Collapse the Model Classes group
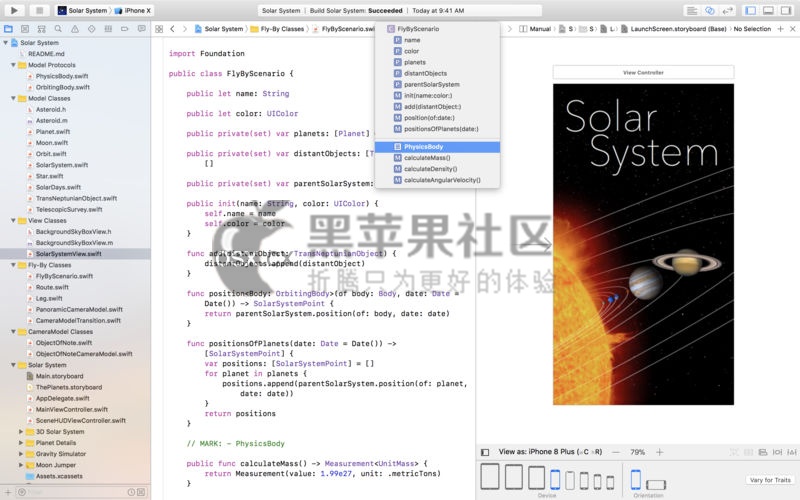This screenshot has height=500, width=800. 13,98
